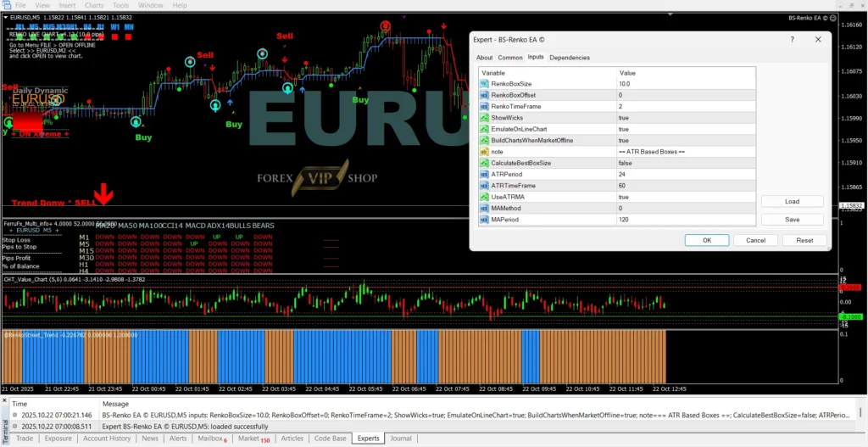Image resolution: width=868 pixels, height=447 pixels.
Task: Change the CalculateBestBoxSize false value
Action: 686,164
